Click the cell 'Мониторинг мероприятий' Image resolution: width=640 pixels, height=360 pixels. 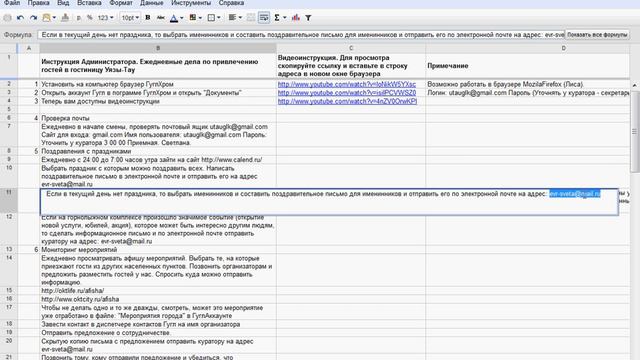[158, 249]
